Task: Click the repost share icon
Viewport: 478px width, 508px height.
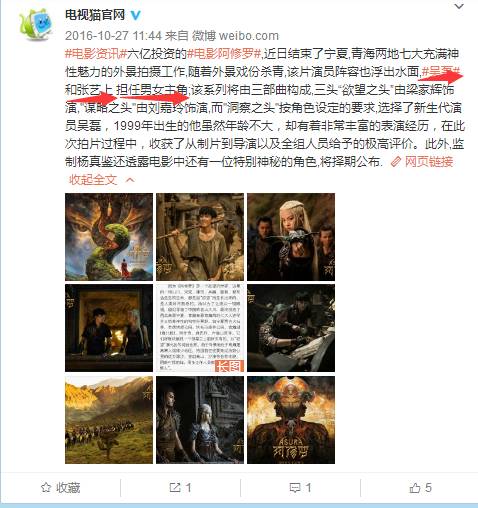Action: tap(174, 488)
